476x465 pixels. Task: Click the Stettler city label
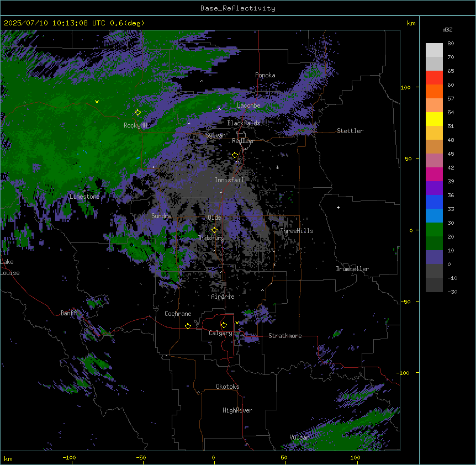coord(350,131)
